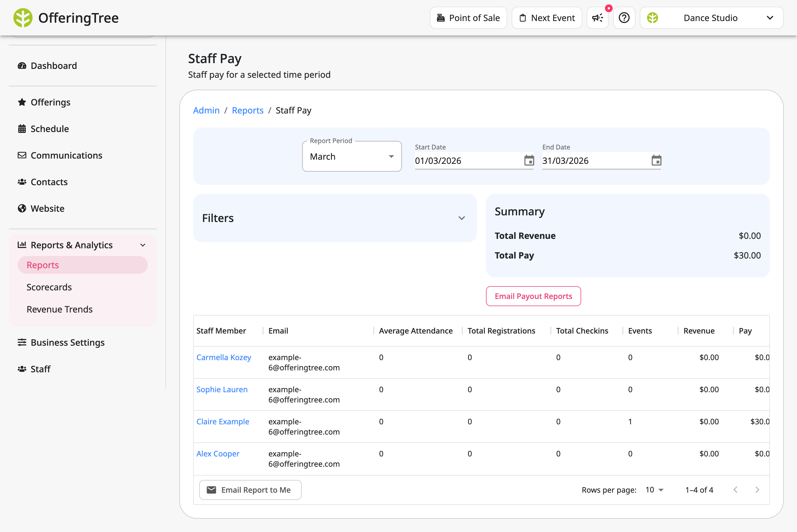The width and height of the screenshot is (797, 532).
Task: Click the OfferingTree leaf logo
Action: click(x=23, y=18)
